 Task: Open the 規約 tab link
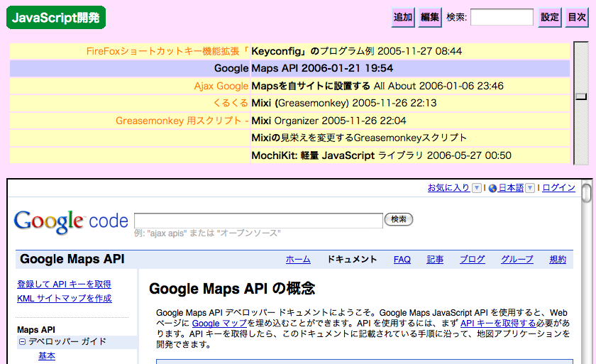coord(558,260)
